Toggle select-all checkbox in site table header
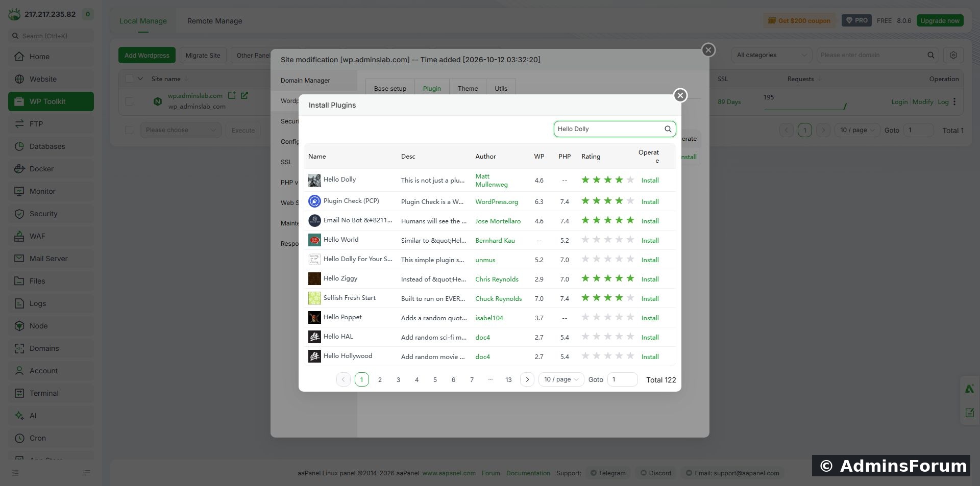Image resolution: width=980 pixels, height=486 pixels. [129, 79]
